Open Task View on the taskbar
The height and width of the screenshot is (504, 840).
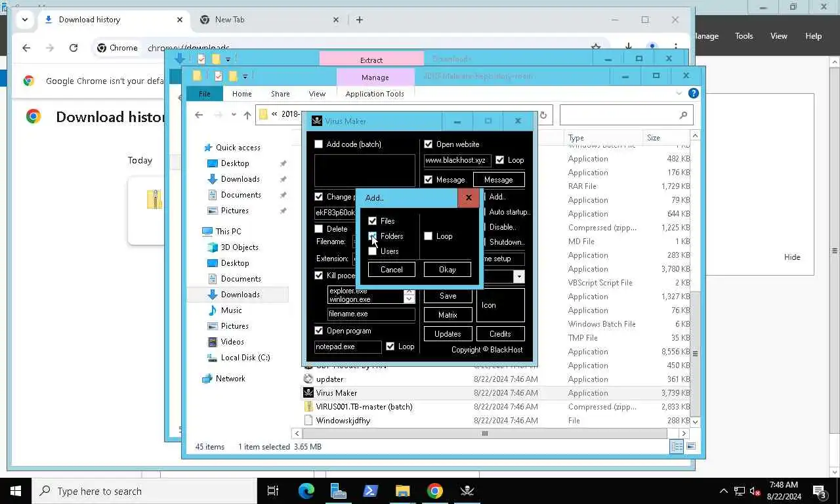(273, 491)
